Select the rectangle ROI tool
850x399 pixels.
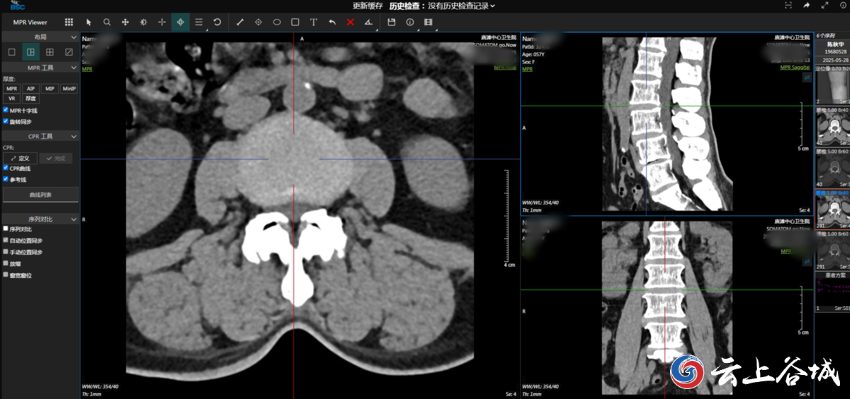click(295, 22)
